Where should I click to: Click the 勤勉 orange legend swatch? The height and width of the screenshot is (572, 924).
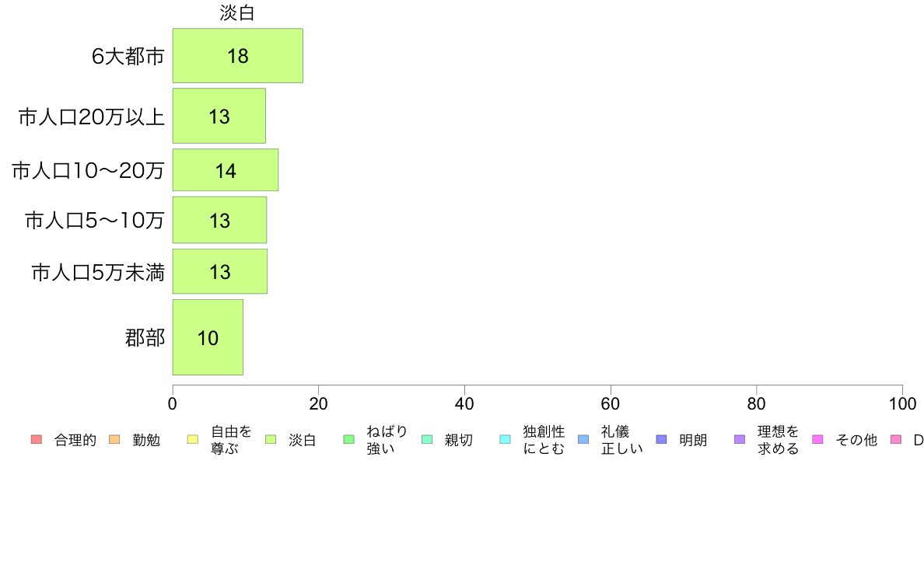(x=114, y=439)
